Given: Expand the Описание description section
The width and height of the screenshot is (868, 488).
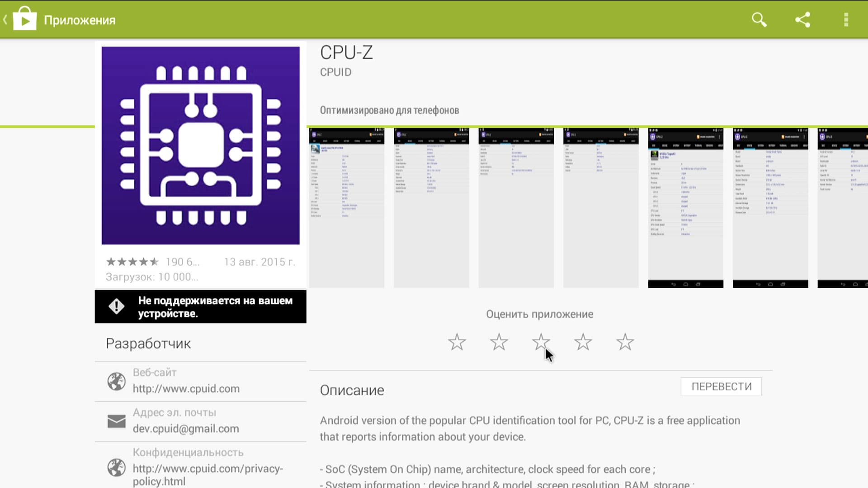Looking at the screenshot, I should [x=352, y=390].
